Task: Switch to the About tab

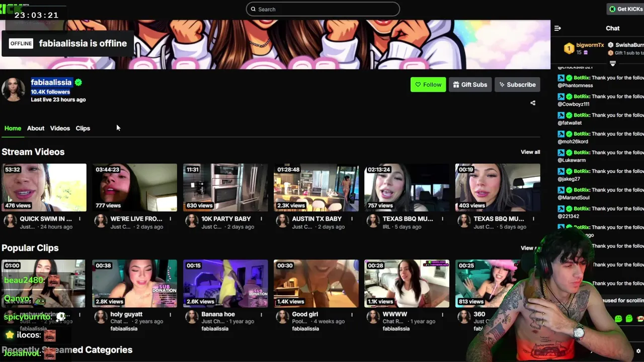Action: point(36,128)
